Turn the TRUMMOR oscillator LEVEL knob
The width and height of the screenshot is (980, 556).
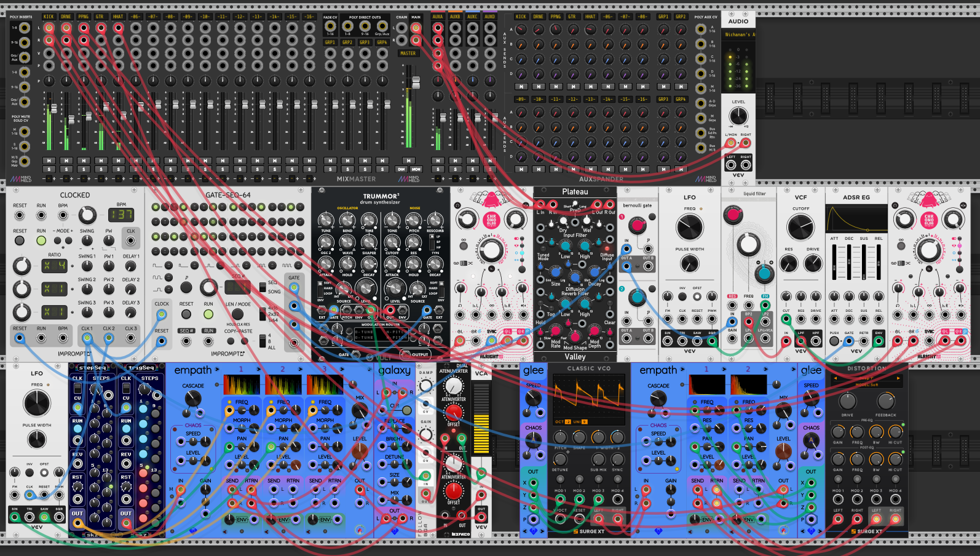coord(366,289)
